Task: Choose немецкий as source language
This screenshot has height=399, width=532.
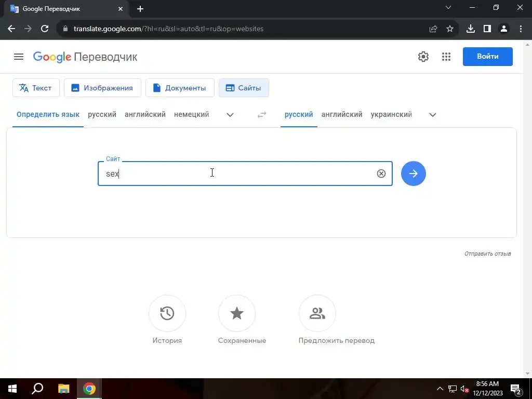Action: click(191, 115)
